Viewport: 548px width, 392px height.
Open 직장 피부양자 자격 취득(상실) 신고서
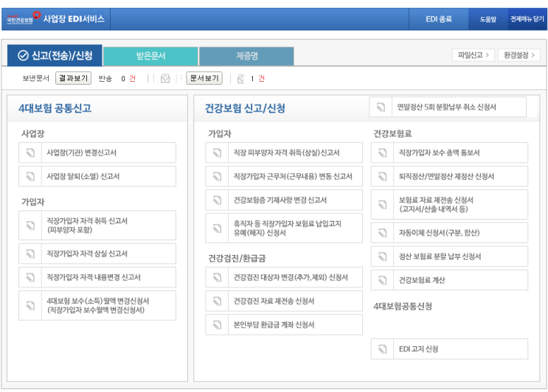coord(284,153)
